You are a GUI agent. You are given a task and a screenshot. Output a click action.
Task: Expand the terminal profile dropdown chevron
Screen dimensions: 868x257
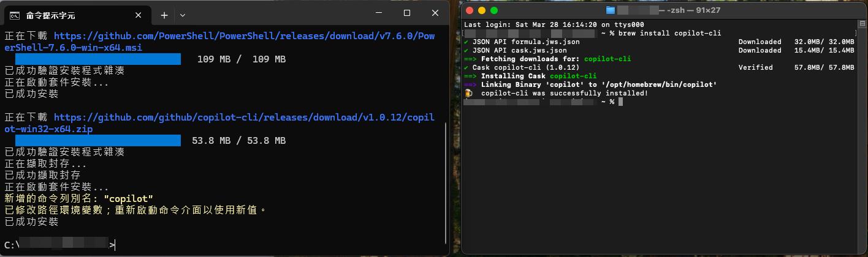click(x=183, y=15)
